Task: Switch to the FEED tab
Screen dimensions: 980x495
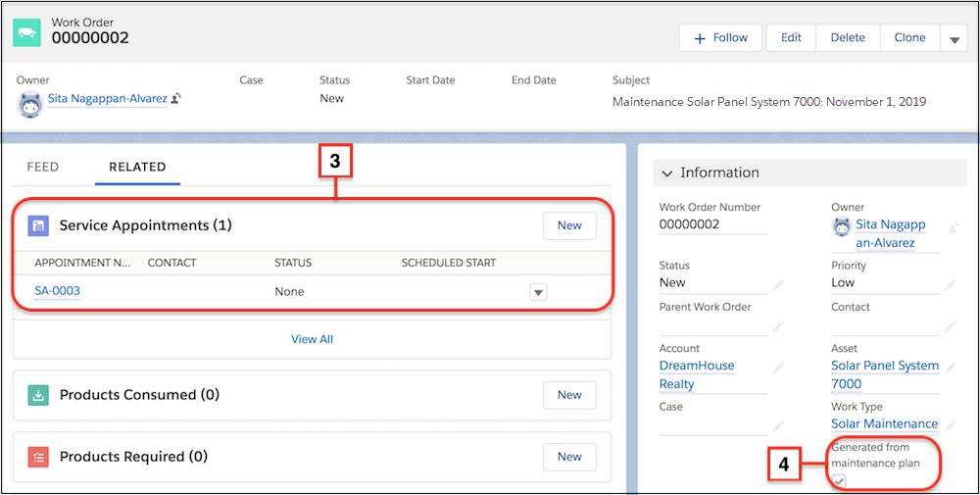Action: tap(42, 167)
